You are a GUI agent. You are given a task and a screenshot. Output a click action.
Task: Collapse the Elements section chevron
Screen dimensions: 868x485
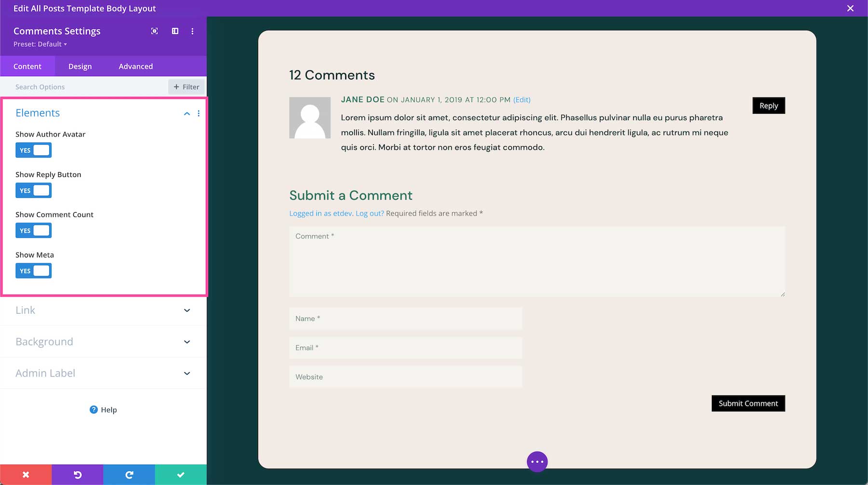(x=187, y=113)
